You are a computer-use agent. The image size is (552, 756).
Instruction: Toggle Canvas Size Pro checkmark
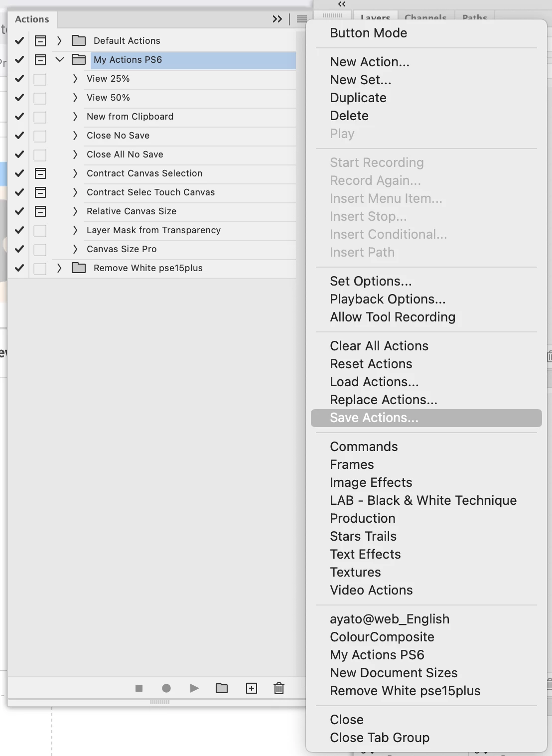[x=19, y=249]
